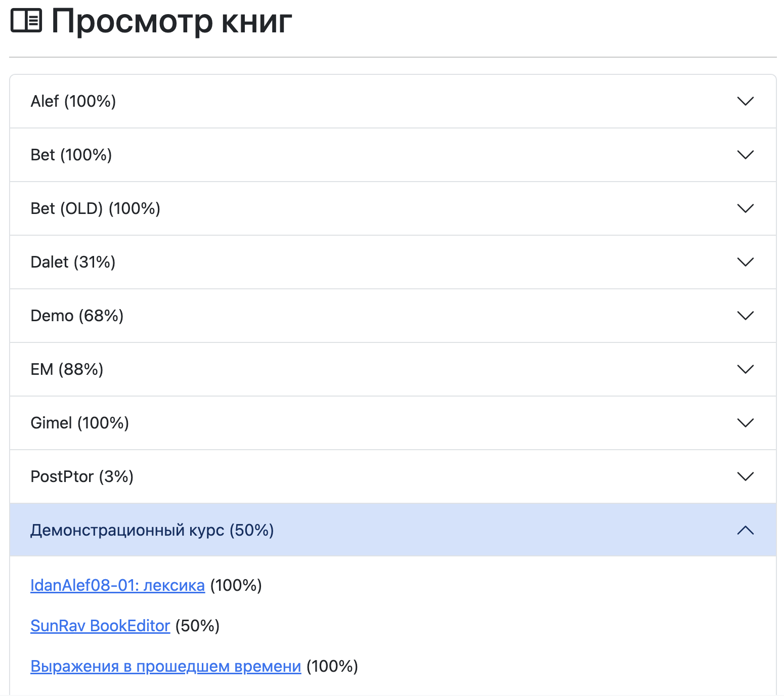Open IdanAlef08-01: лексика book link
The width and height of the screenshot is (784, 696).
click(117, 585)
